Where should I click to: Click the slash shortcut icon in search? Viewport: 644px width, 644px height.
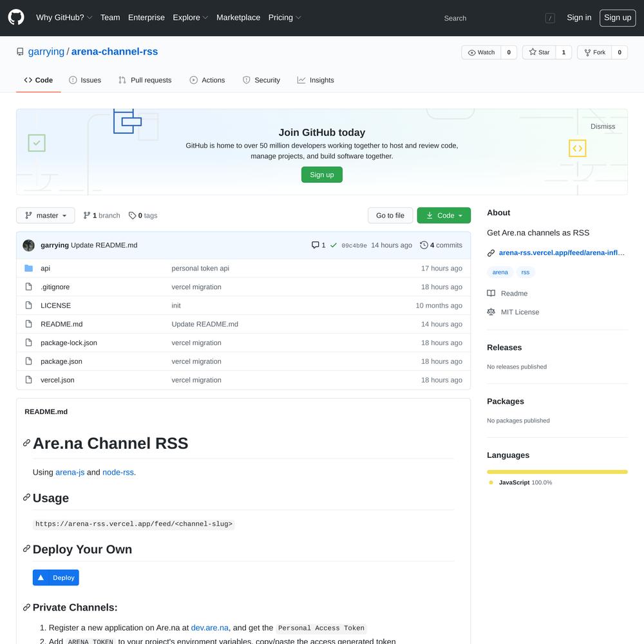coord(550,18)
